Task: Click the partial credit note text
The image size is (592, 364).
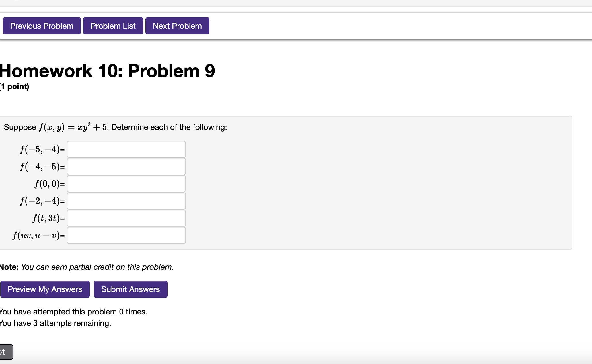Action: [97, 267]
